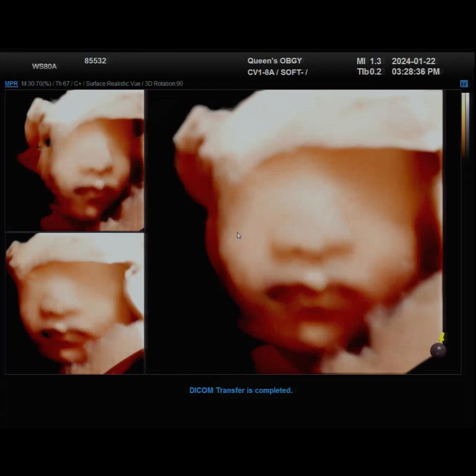The width and height of the screenshot is (476, 476).
Task: Select the top-left fetal face thumbnail
Action: [x=75, y=160]
